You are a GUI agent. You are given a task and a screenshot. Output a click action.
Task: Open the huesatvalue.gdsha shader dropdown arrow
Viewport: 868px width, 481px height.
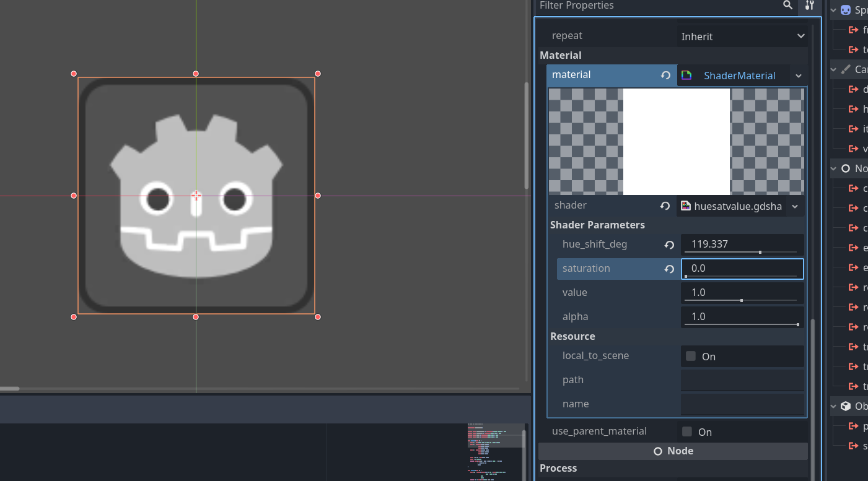pyautogui.click(x=795, y=206)
